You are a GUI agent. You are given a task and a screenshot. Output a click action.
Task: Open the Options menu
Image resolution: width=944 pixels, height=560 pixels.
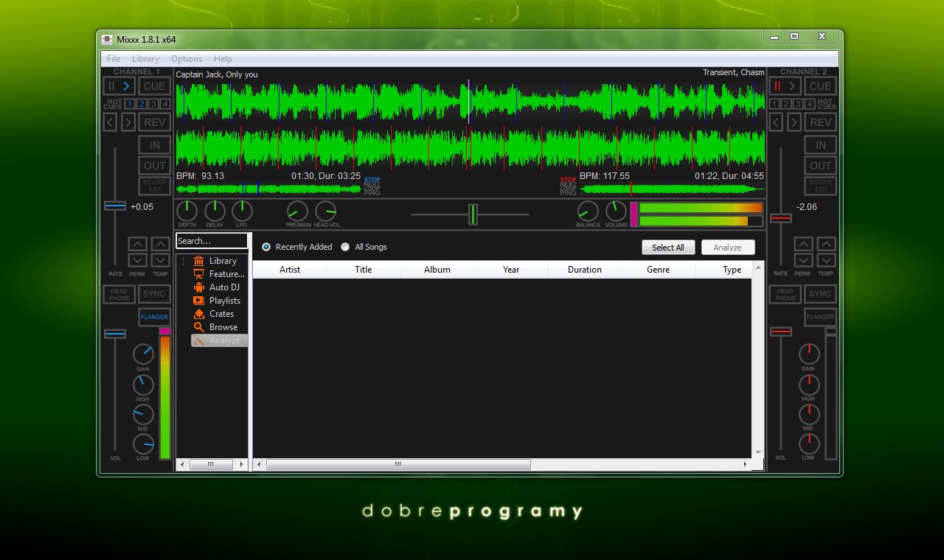click(187, 59)
